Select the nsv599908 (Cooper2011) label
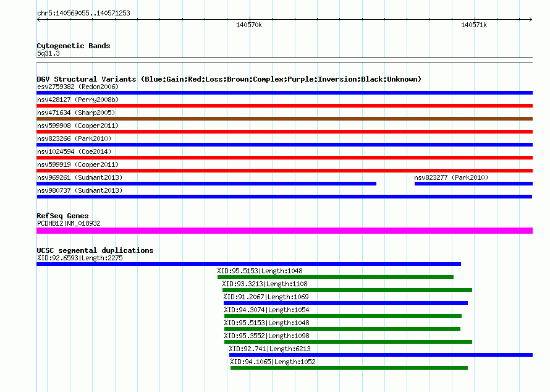This screenshot has height=392, width=550. [x=78, y=126]
